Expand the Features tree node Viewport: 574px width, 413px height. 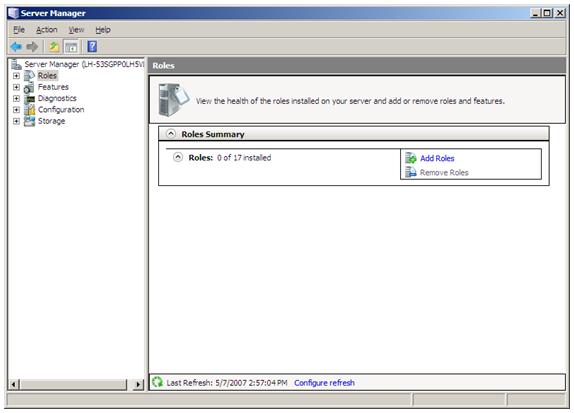coord(16,87)
